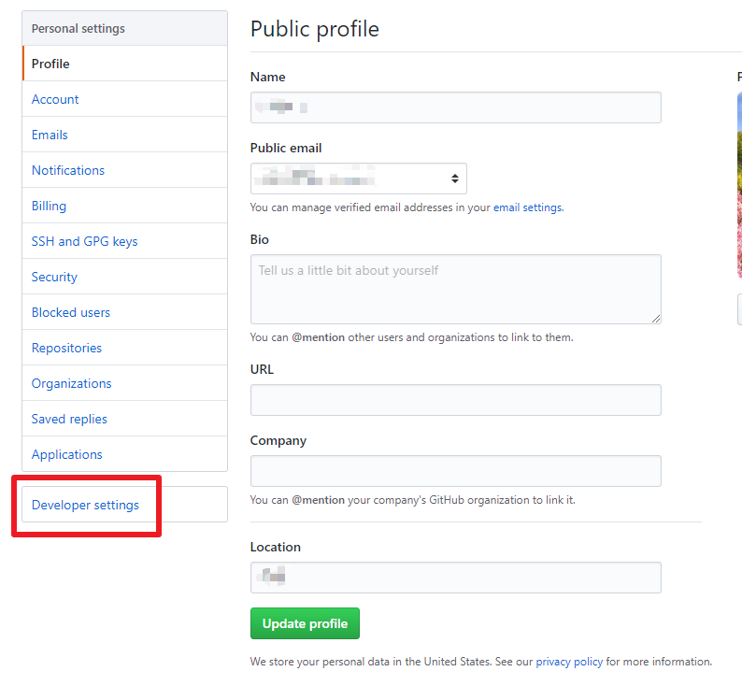Viewport: 742px width, 700px height.
Task: Open Applications settings
Action: pos(67,454)
